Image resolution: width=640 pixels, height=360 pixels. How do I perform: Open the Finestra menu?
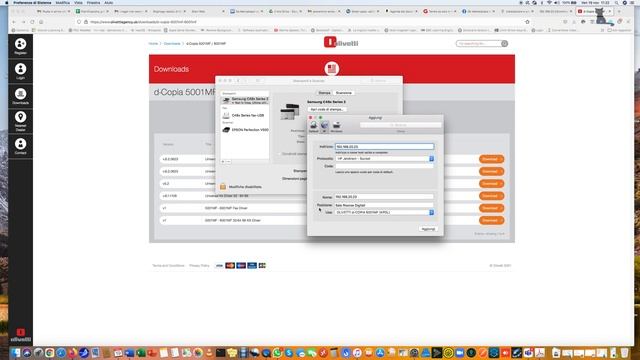pos(93,2)
